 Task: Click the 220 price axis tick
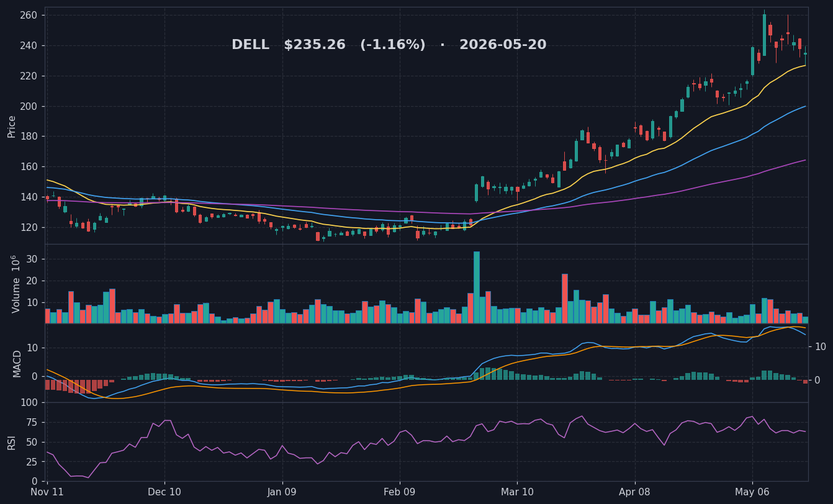point(28,76)
